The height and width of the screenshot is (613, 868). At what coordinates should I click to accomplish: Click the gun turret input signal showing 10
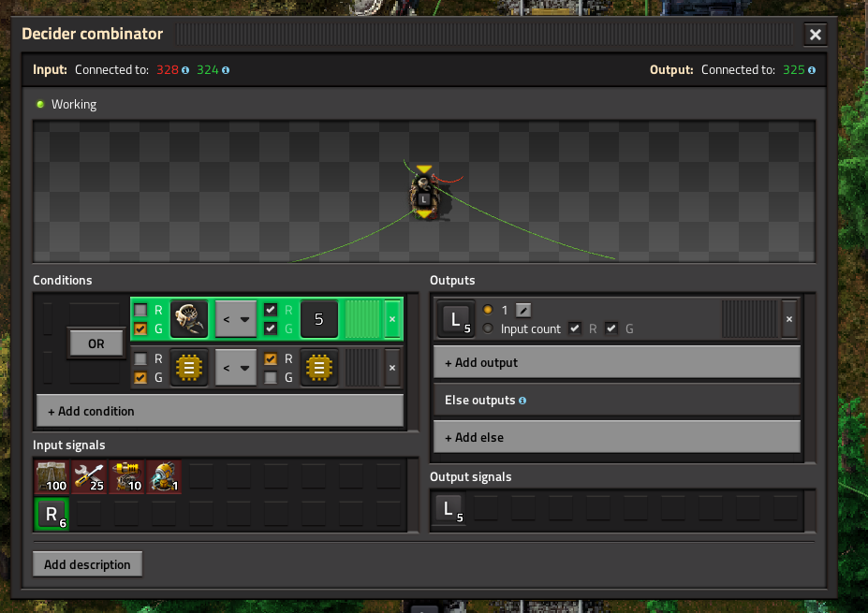click(x=126, y=477)
